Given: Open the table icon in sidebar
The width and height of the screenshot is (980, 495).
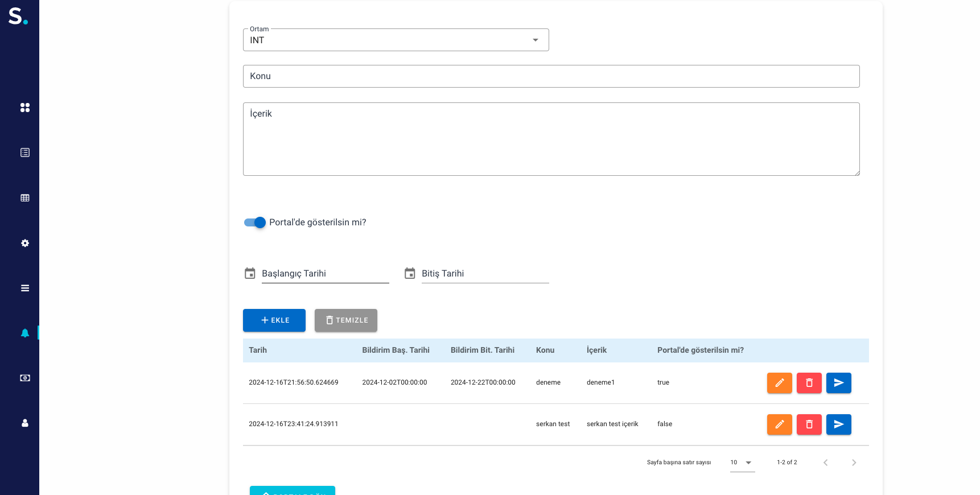Looking at the screenshot, I should click(x=25, y=198).
